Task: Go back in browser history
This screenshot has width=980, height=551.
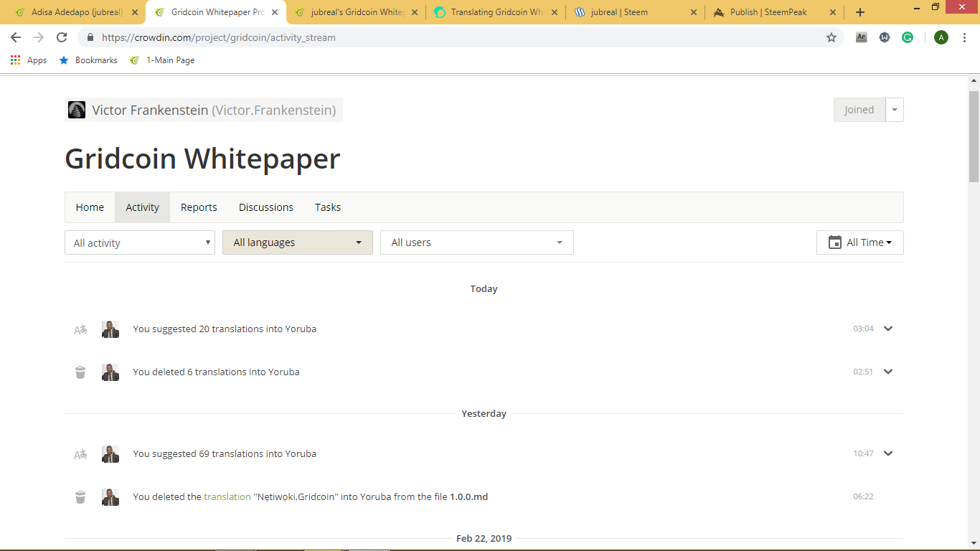Action: coord(16,37)
